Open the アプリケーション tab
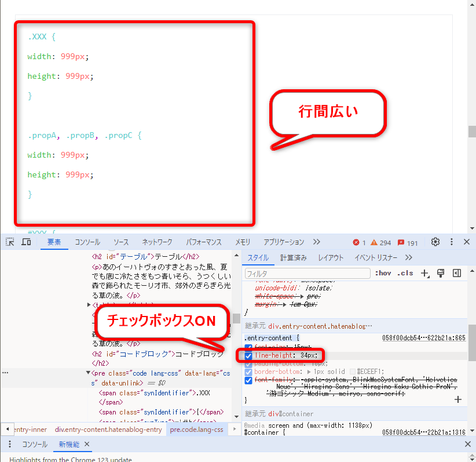The height and width of the screenshot is (462, 476). (284, 242)
